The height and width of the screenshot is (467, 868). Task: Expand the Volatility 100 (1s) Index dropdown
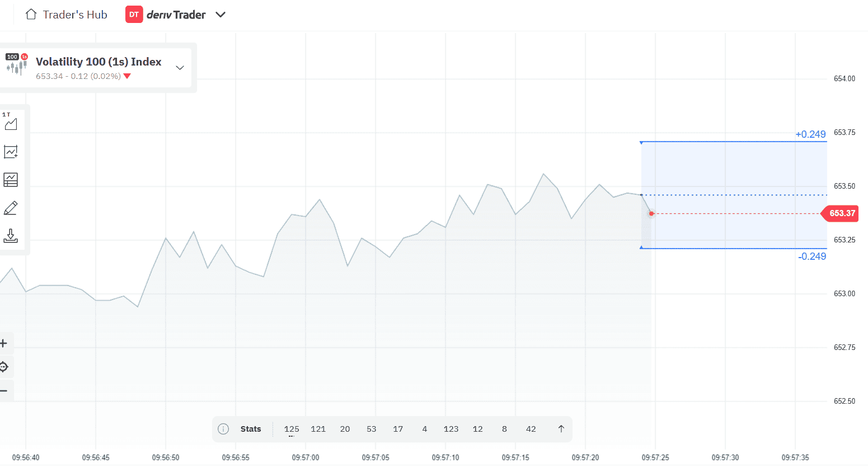[180, 67]
